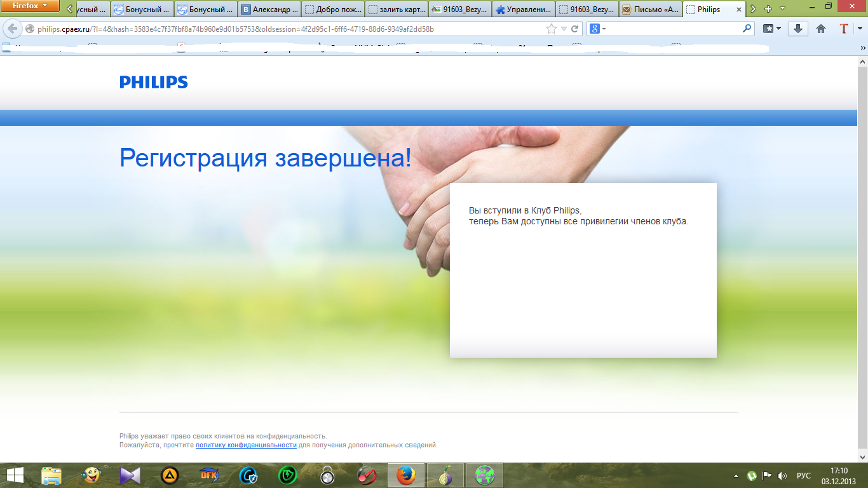
Task: Switch to the Управлени... tab
Action: point(524,10)
